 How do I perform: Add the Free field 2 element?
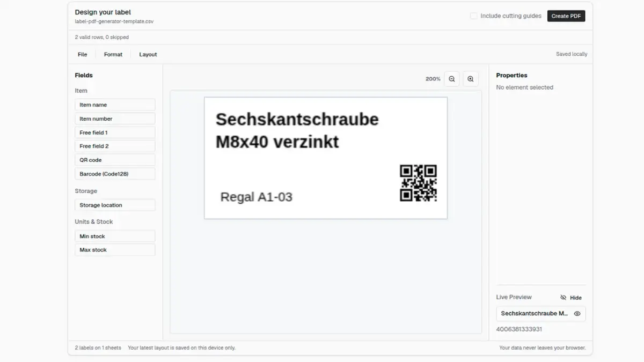115,146
